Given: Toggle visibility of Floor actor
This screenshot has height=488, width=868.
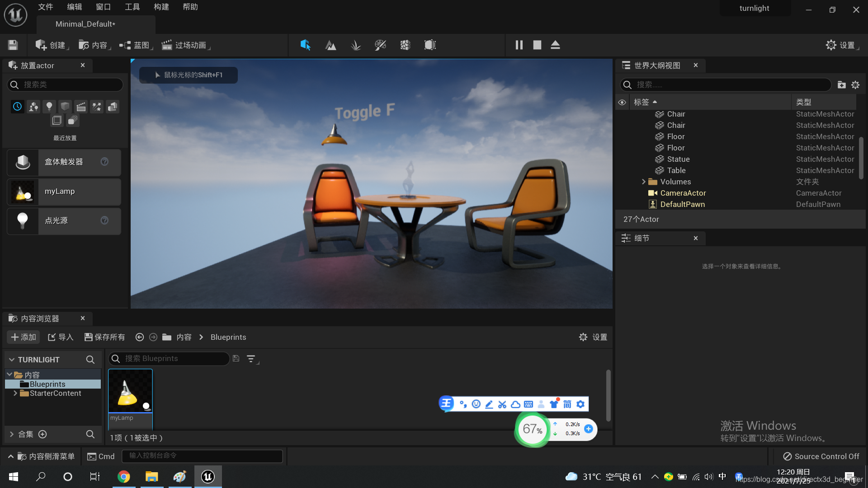Looking at the screenshot, I should pyautogui.click(x=623, y=136).
